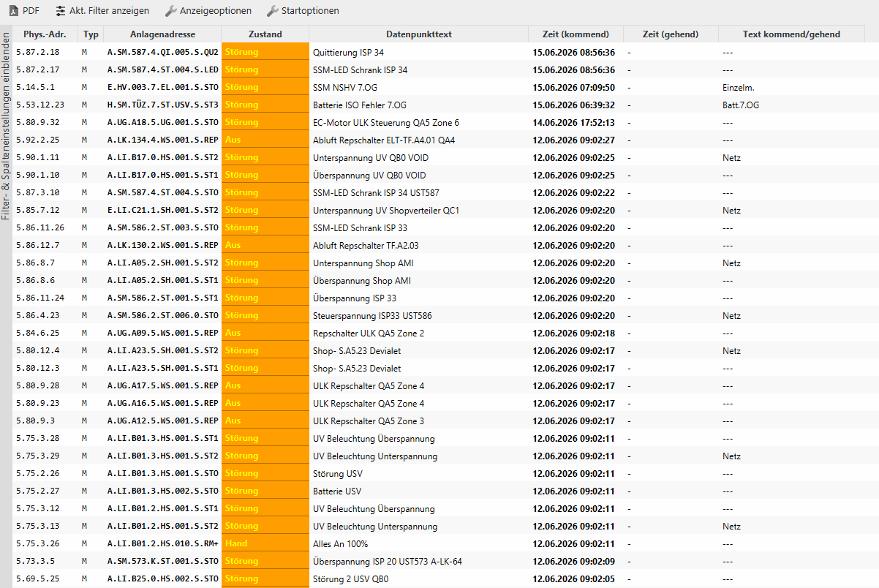Image resolution: width=879 pixels, height=588 pixels.
Task: Click Überspannung ISP 33 entry
Action: [x=355, y=298]
